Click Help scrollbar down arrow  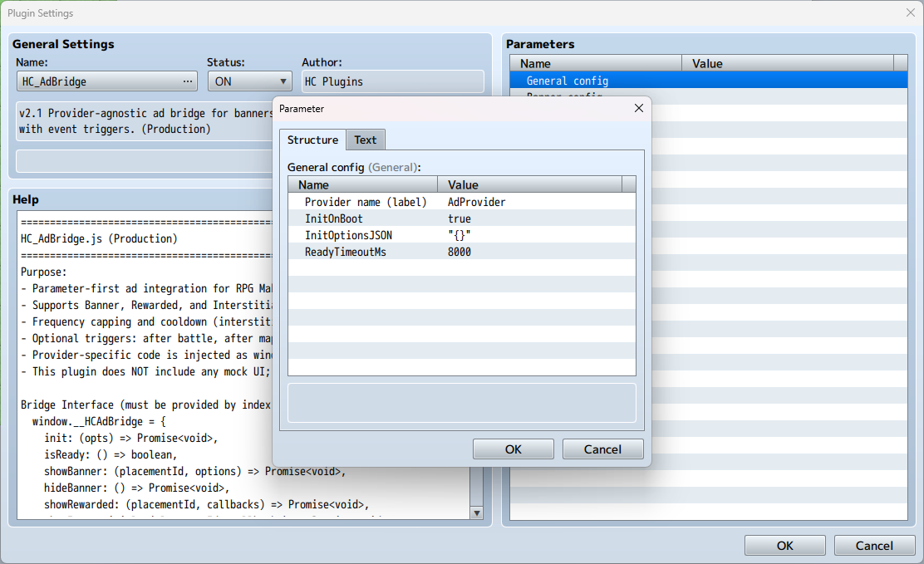pyautogui.click(x=477, y=513)
